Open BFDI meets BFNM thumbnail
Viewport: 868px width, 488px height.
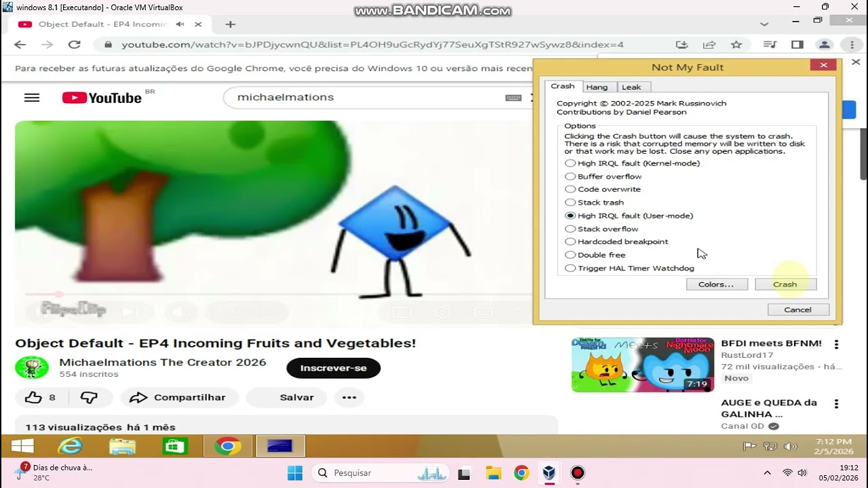point(642,365)
